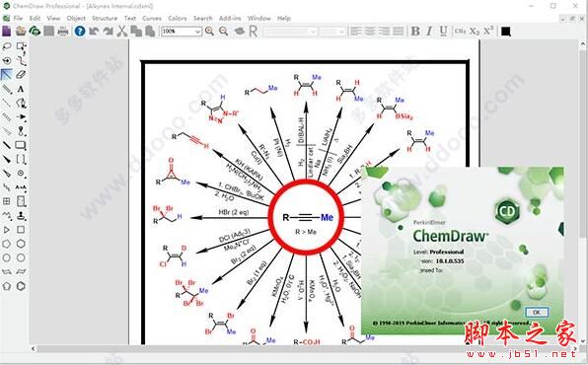This screenshot has height=365, width=588.
Task: Pick the Mass Fragmentation tool
Action: coord(21,60)
